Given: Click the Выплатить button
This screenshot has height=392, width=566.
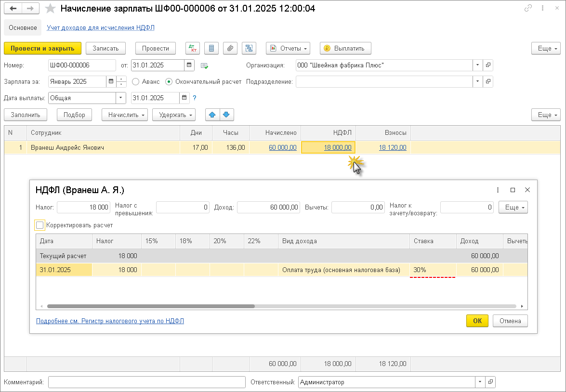Looking at the screenshot, I should point(345,48).
